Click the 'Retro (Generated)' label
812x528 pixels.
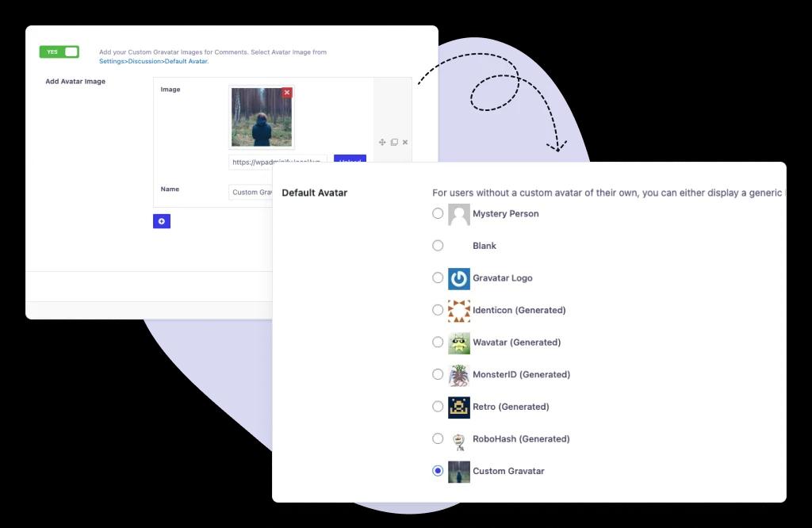tap(511, 407)
